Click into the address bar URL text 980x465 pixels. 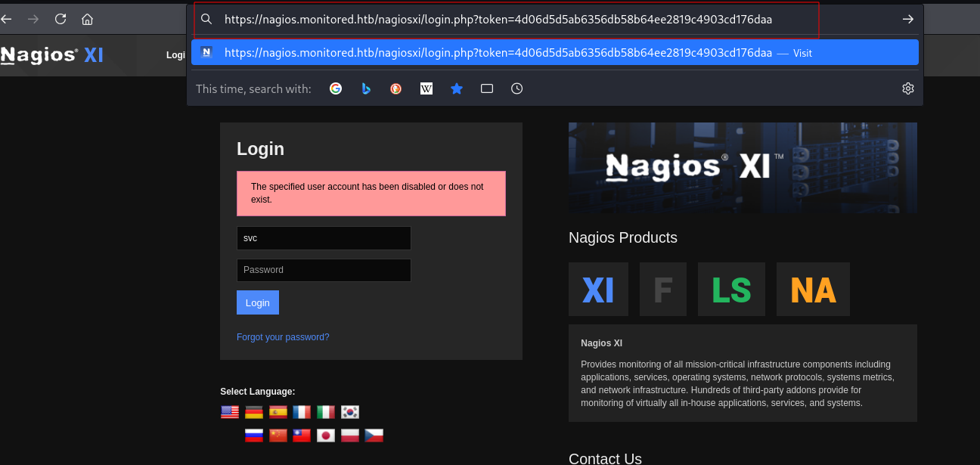point(498,20)
